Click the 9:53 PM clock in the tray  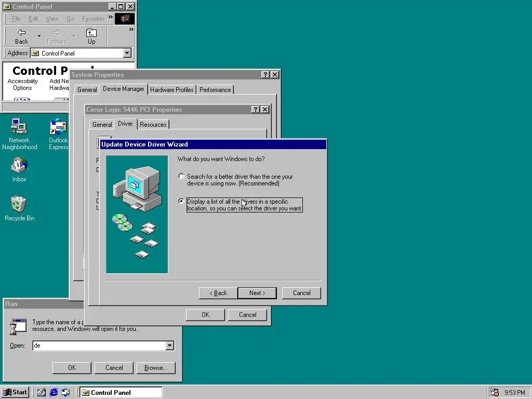pos(514,393)
